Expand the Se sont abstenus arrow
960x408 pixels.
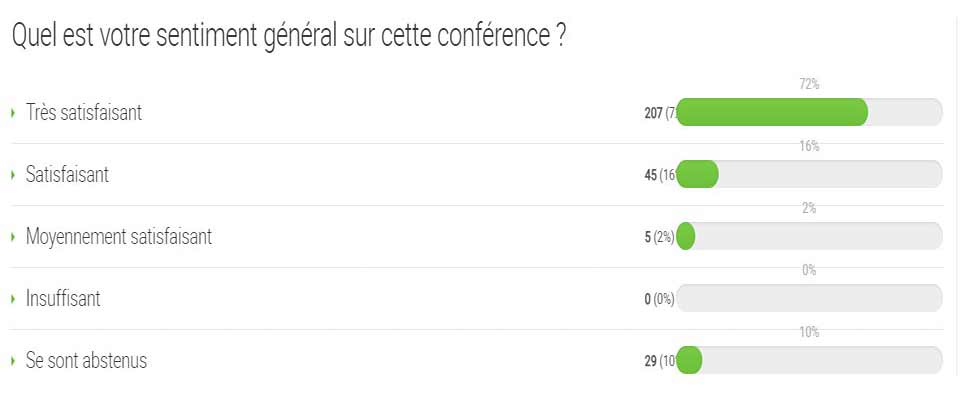click(x=13, y=361)
